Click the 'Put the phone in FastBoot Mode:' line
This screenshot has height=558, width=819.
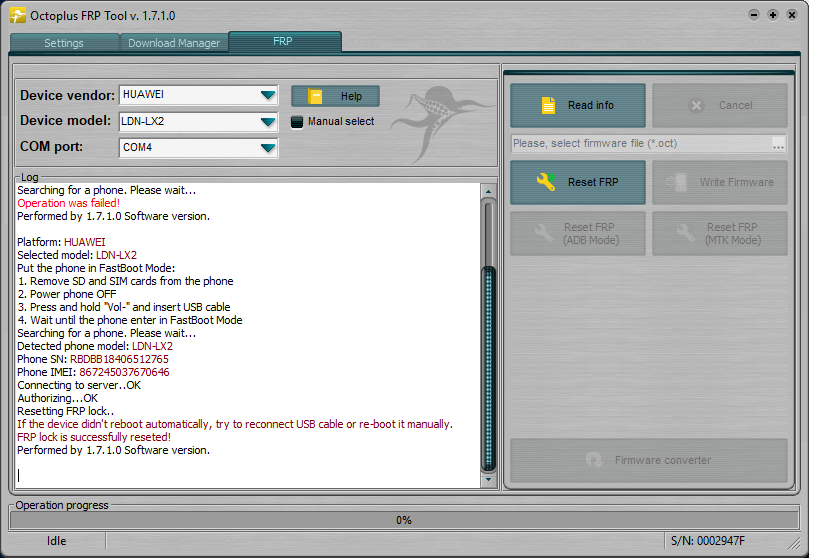tap(96, 269)
